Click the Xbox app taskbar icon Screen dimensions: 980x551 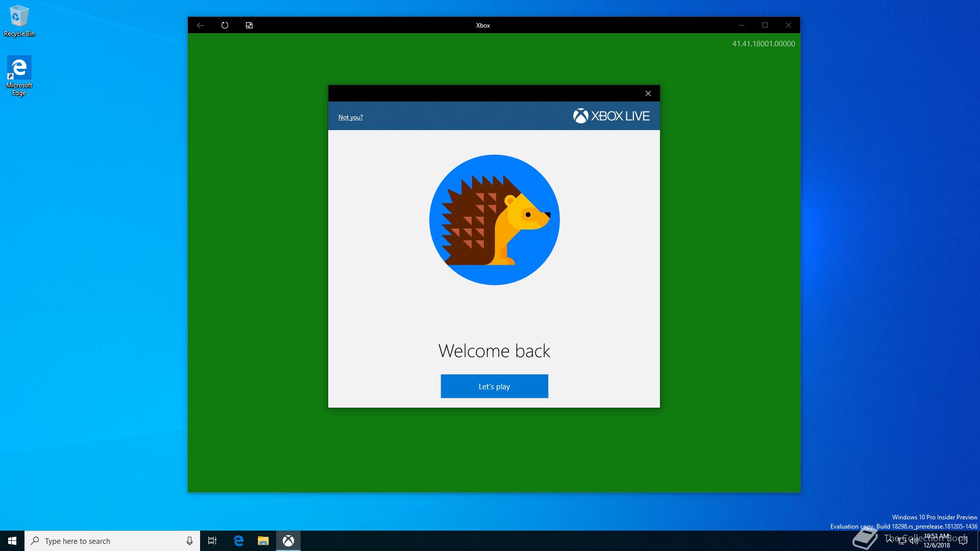(288, 541)
